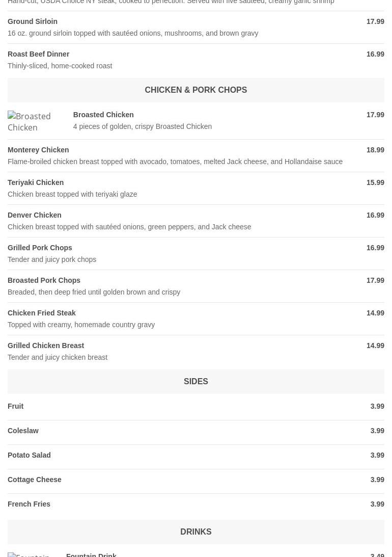Click the Broasted Chicken thumbnail image
The height and width of the screenshot is (557, 392).
click(x=33, y=121)
